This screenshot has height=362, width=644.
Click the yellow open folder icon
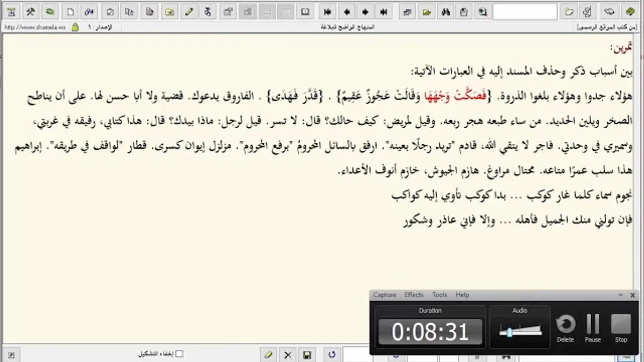pyautogui.click(x=427, y=12)
